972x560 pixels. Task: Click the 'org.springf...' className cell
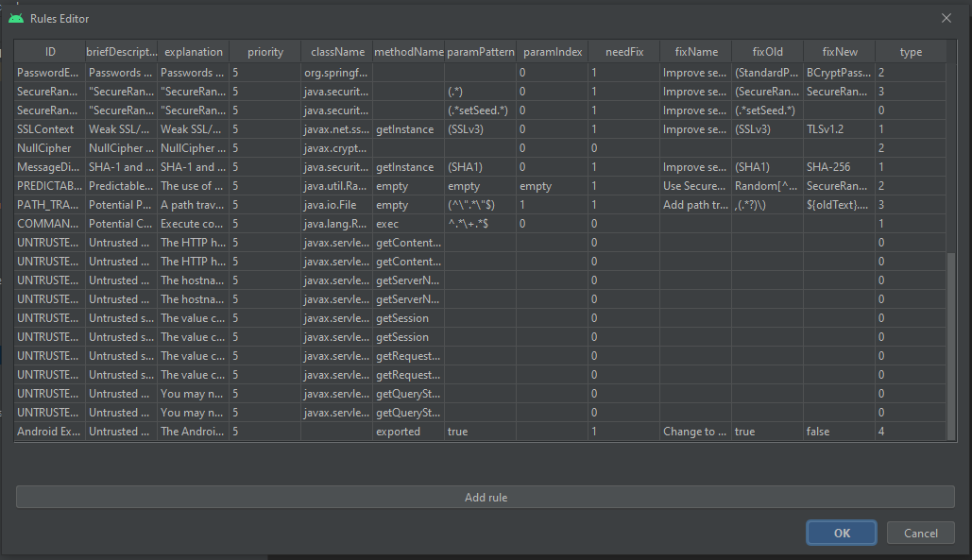click(337, 73)
